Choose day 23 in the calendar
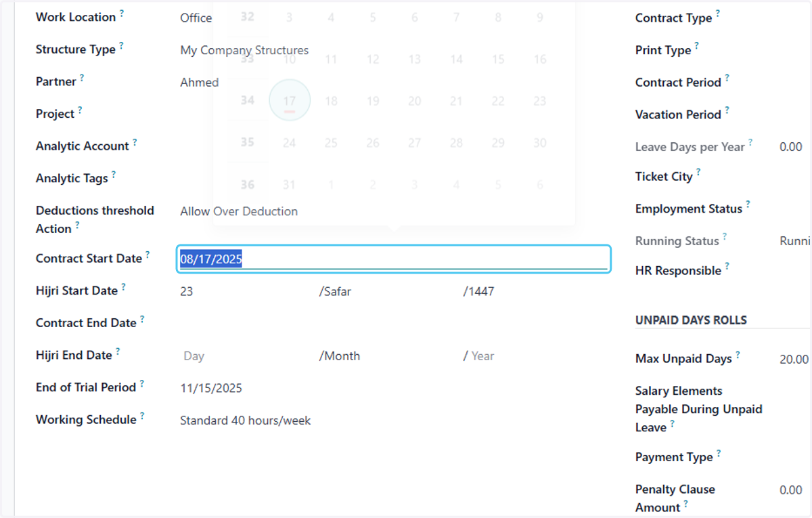Screen dimensions: 812x518 (539, 101)
